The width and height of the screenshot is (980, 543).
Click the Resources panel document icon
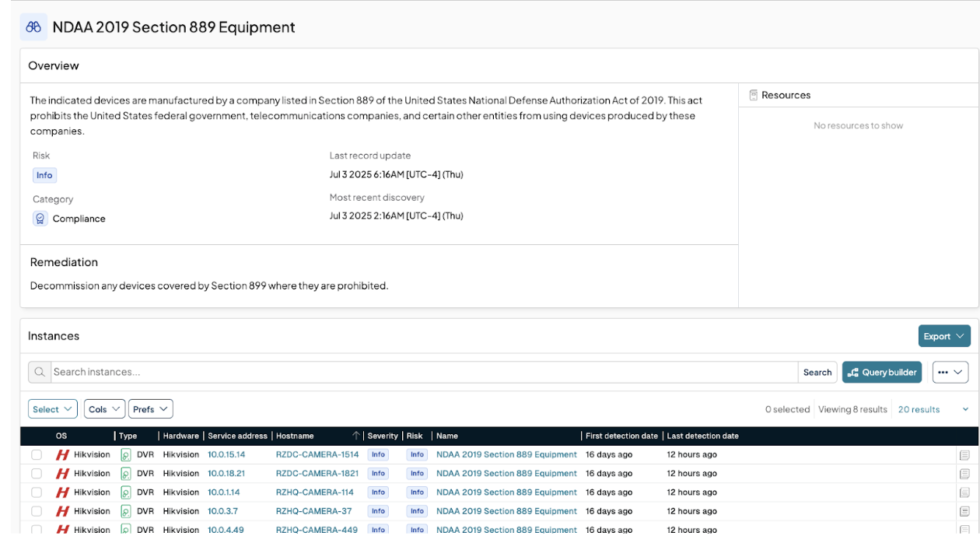[x=753, y=95]
